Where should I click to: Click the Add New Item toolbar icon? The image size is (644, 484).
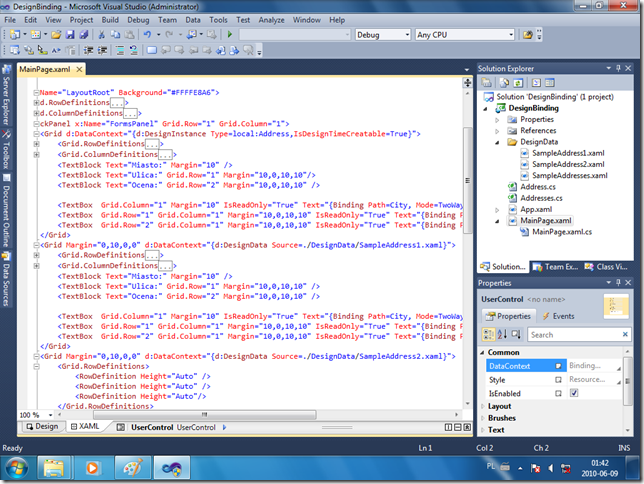click(x=36, y=35)
